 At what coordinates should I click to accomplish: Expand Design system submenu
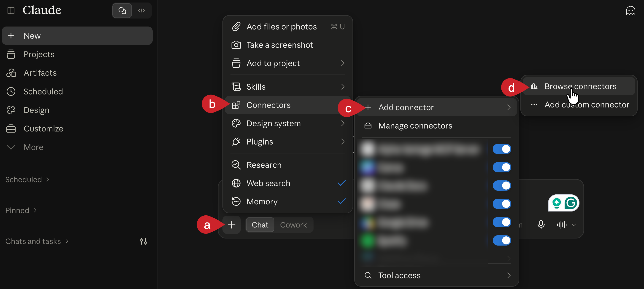pos(287,123)
